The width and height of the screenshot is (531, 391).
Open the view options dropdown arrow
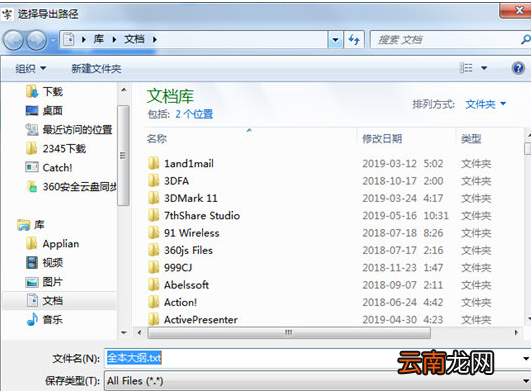(484, 68)
